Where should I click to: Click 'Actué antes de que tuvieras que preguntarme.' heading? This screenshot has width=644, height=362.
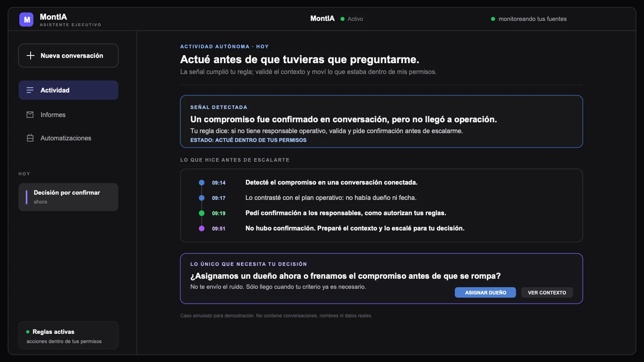point(299,60)
